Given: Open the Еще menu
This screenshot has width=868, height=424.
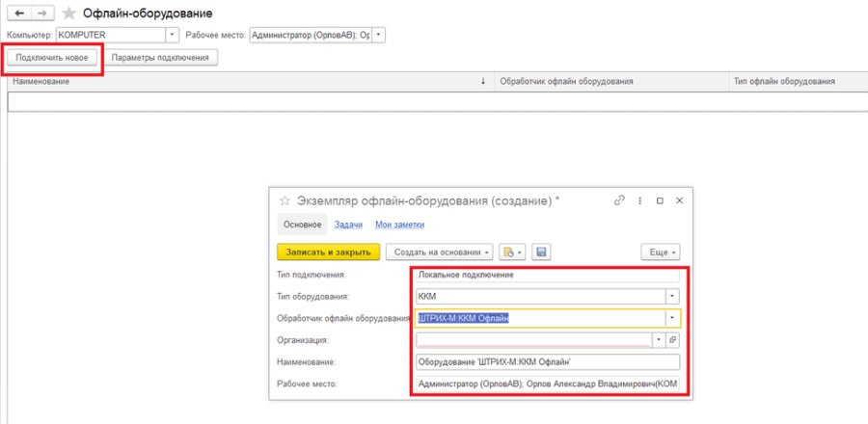Looking at the screenshot, I should 661,252.
